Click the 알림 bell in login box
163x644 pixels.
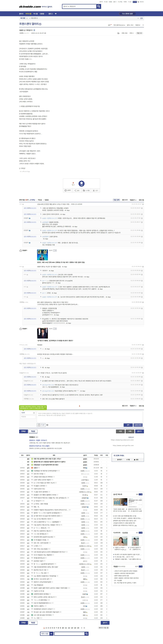coord(136,459)
